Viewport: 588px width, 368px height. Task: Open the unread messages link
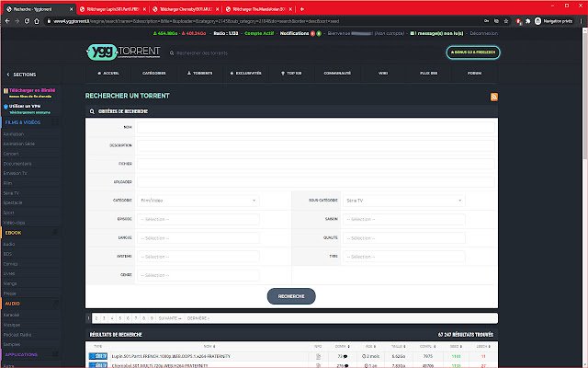pyautogui.click(x=437, y=33)
